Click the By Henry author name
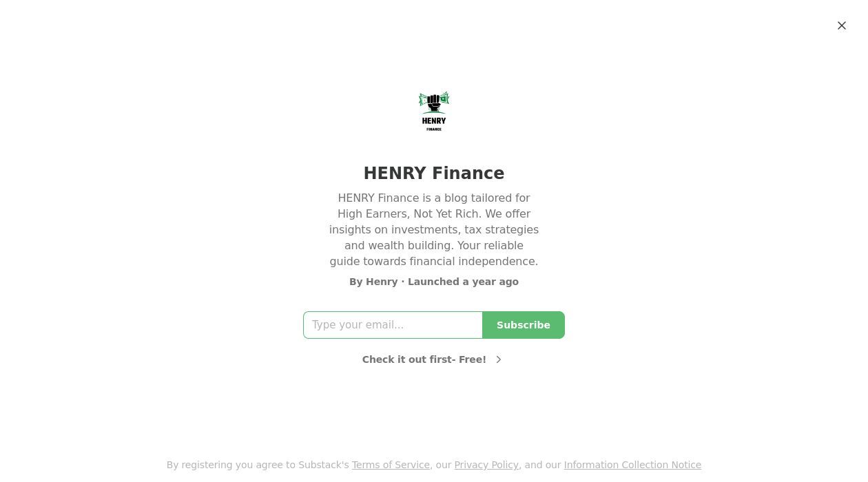This screenshot has width=868, height=482. (381, 282)
